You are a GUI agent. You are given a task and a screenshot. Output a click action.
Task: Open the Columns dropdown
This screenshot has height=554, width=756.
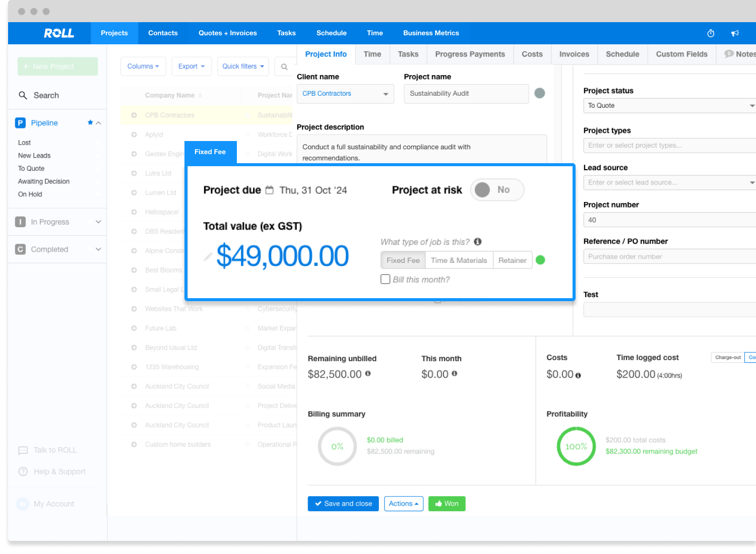143,66
